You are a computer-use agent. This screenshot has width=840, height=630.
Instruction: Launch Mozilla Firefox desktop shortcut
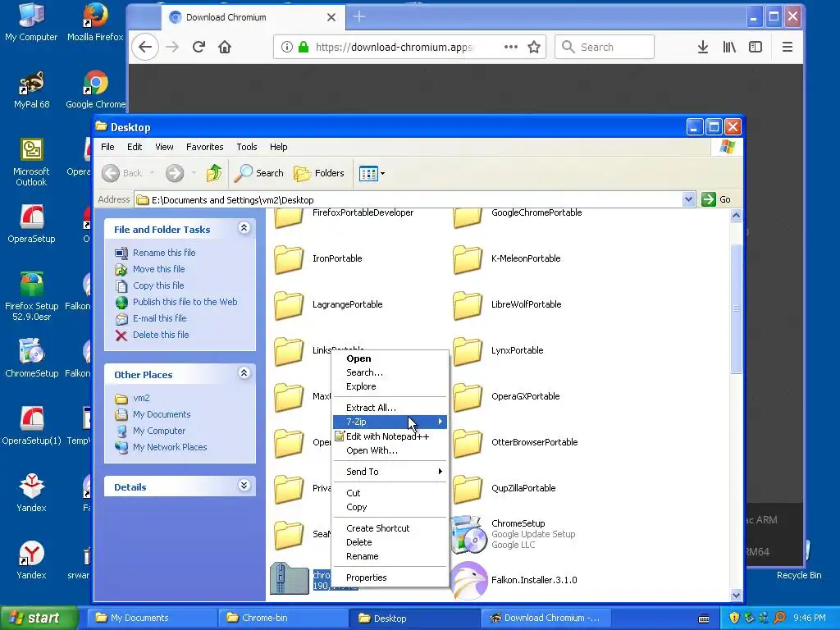[x=95, y=22]
